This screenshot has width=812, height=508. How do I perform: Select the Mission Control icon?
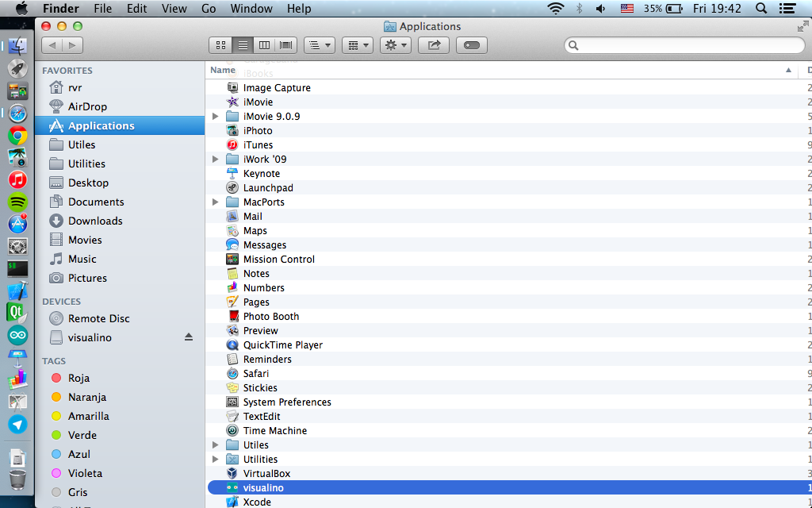tap(232, 260)
